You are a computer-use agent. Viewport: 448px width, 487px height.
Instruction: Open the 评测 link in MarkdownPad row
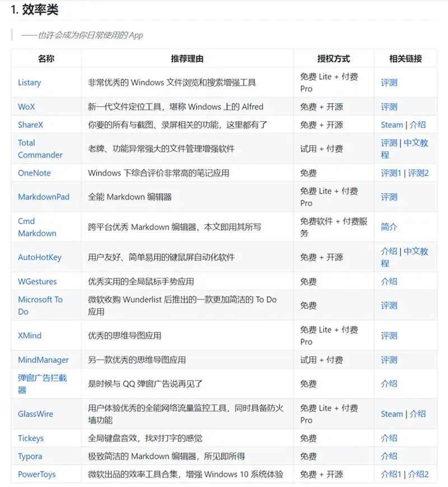(x=389, y=197)
